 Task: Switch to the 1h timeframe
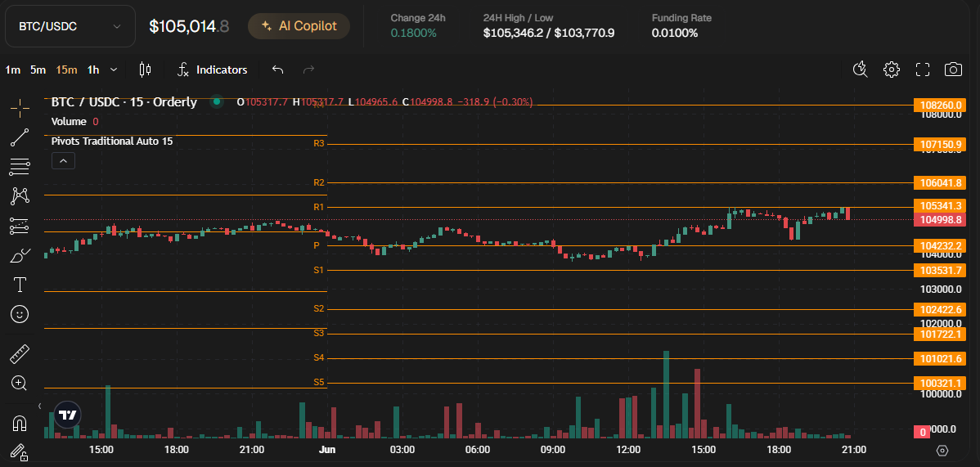click(x=93, y=70)
